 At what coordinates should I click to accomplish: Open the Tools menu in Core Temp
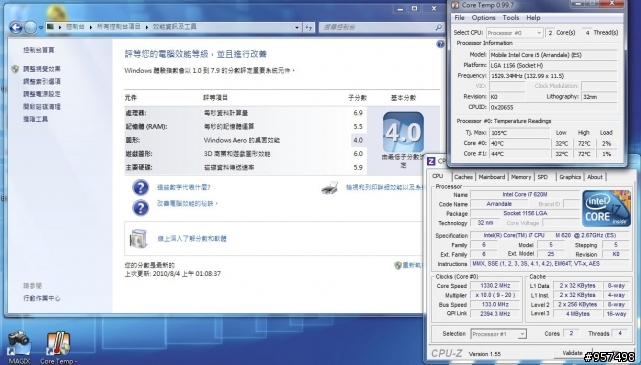pos(511,18)
